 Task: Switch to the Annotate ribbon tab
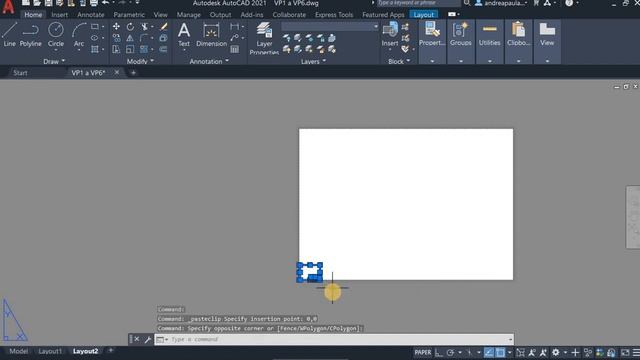(x=91, y=15)
